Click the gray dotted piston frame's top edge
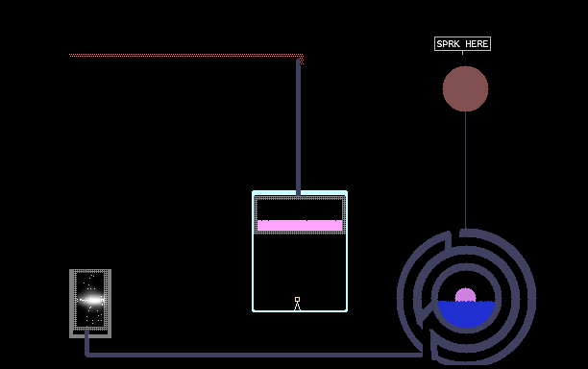This screenshot has height=369, width=588. pos(300,198)
